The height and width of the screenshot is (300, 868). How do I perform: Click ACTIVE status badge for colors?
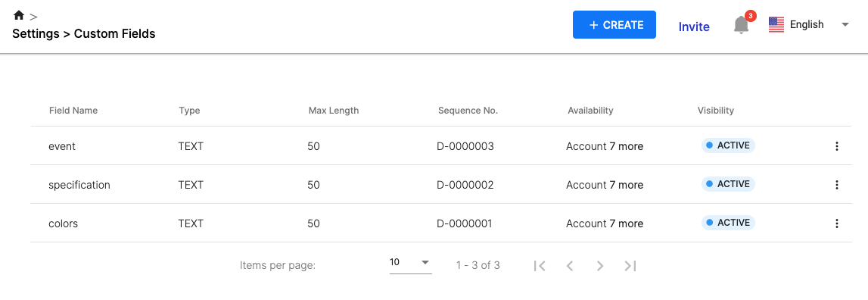point(728,223)
